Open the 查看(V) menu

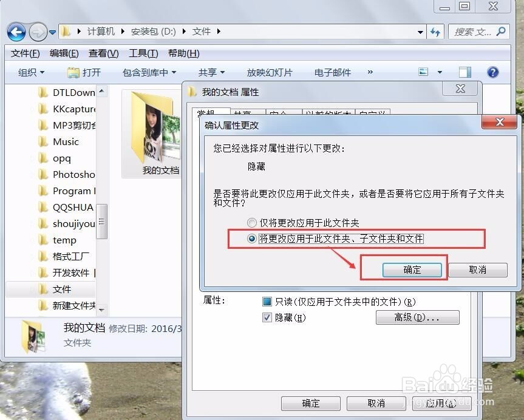pos(103,53)
